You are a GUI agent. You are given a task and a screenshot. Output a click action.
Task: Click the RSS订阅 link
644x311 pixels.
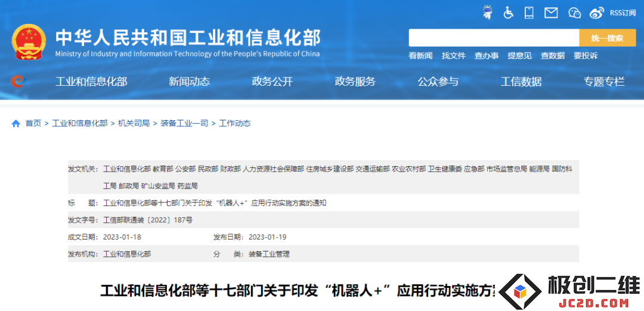point(623,13)
